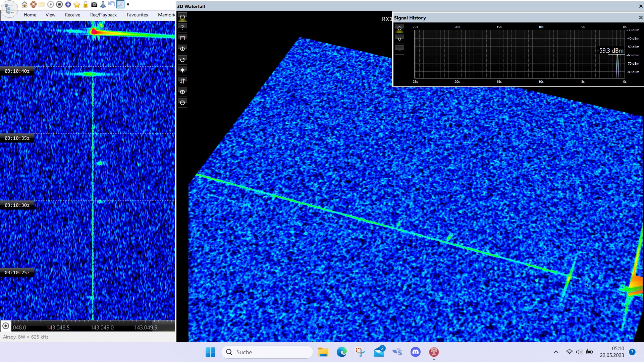Click the round arrow button left of frequency scale
Screen dimensions: 644x362
tap(6, 326)
